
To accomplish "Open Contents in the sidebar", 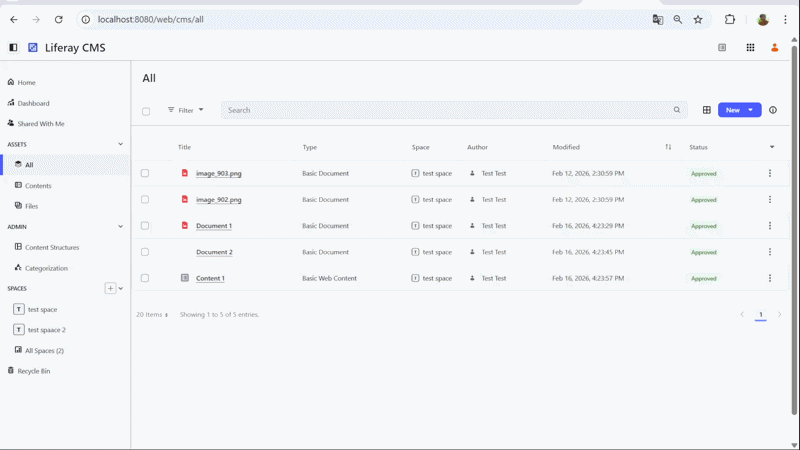I will tap(38, 185).
